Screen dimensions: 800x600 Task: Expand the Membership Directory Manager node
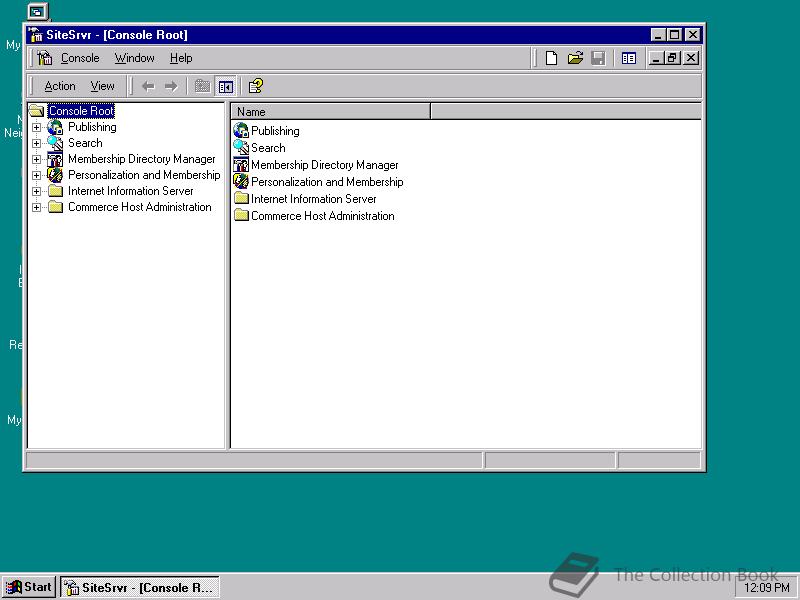pos(36,159)
